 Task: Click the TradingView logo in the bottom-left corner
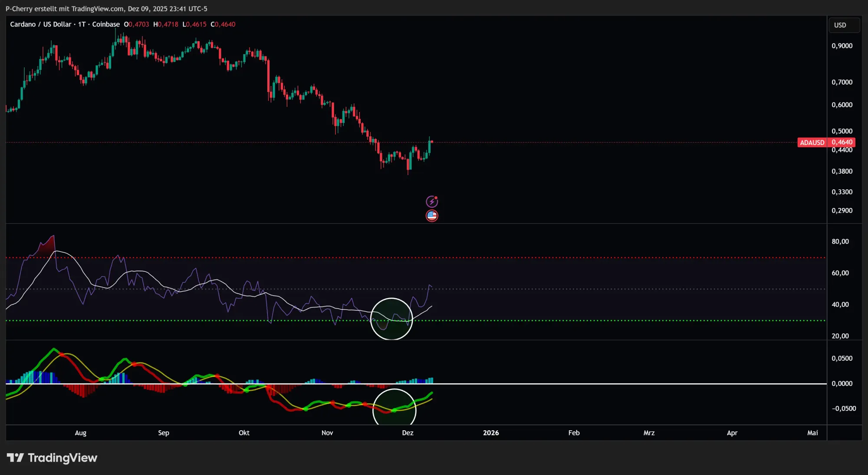point(52,458)
